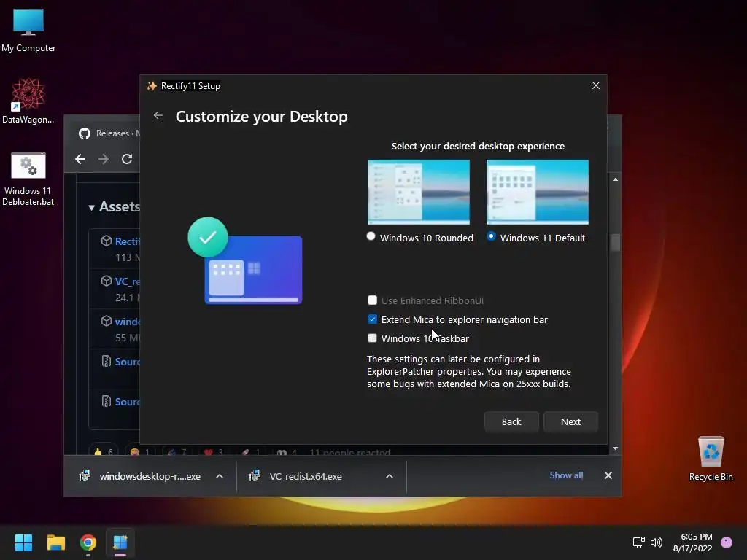Open the VC_redist asset link on GitHub
Screen dimensions: 747x560
coord(127,281)
